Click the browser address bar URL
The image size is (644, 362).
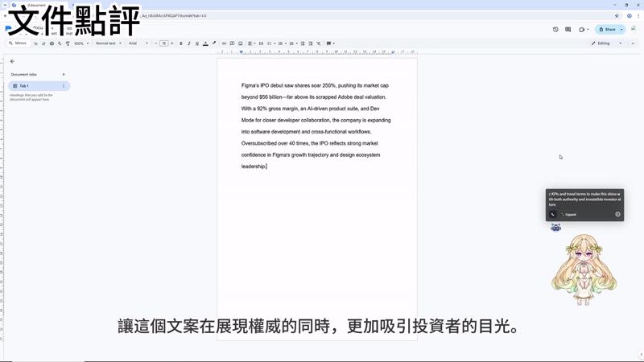coord(174,16)
